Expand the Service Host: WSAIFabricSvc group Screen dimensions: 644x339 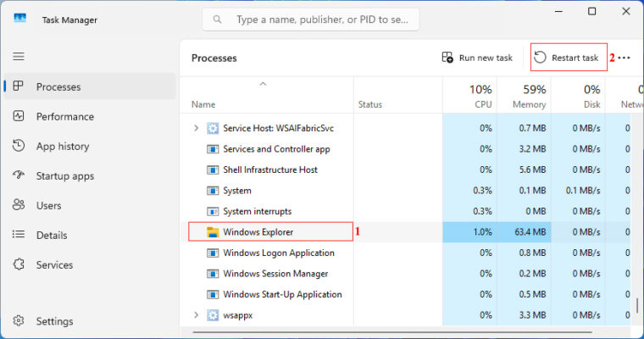point(197,128)
